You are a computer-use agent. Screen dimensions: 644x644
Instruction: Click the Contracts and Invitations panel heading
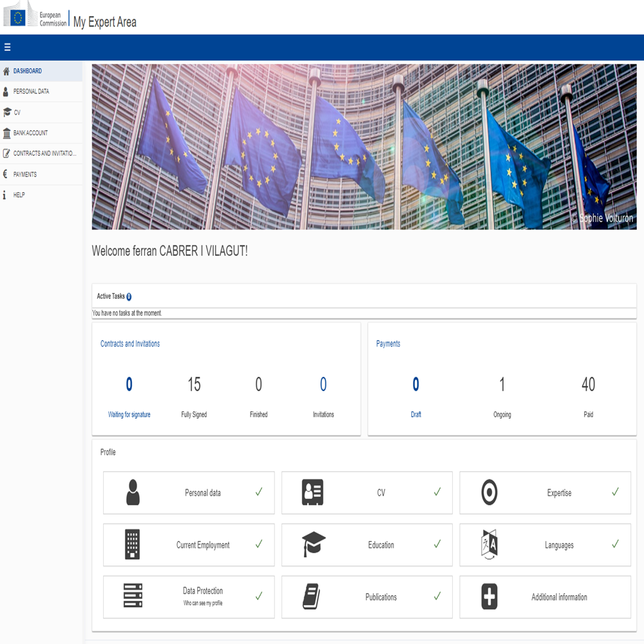tap(130, 344)
